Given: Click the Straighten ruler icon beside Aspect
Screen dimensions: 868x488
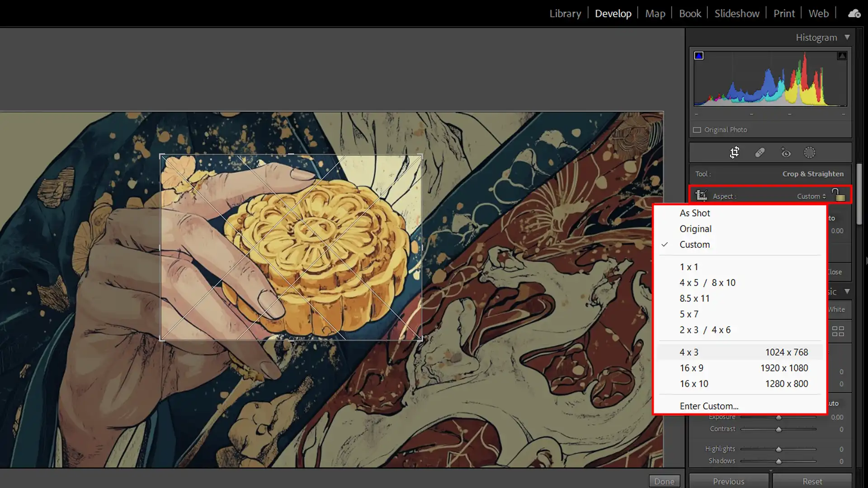Looking at the screenshot, I should 702,195.
